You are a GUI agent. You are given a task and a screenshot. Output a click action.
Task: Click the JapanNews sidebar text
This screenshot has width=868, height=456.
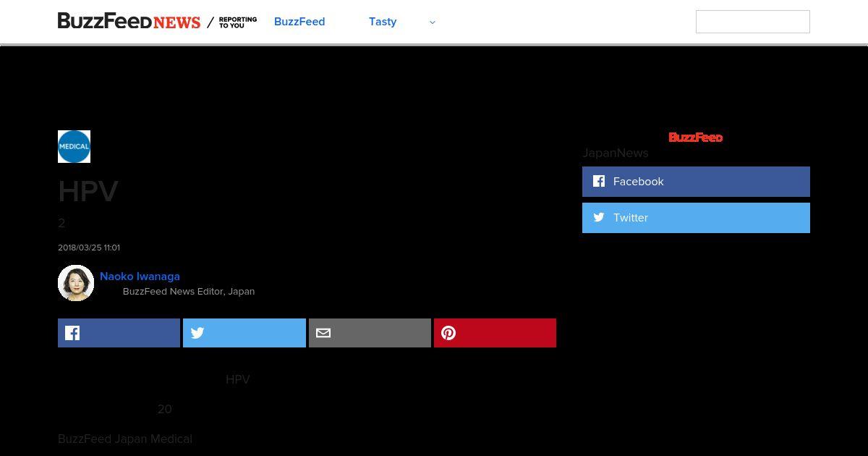pos(616,153)
